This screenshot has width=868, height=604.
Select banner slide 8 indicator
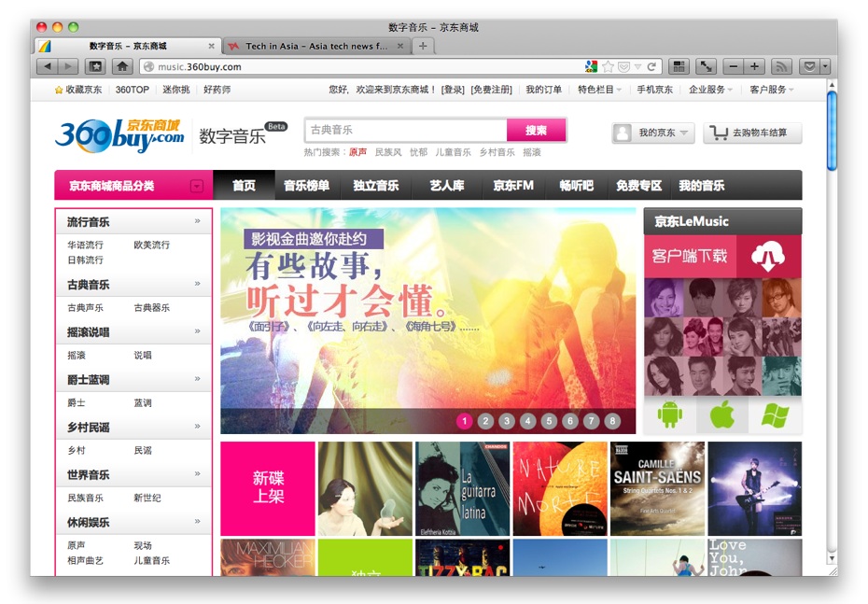tap(612, 421)
